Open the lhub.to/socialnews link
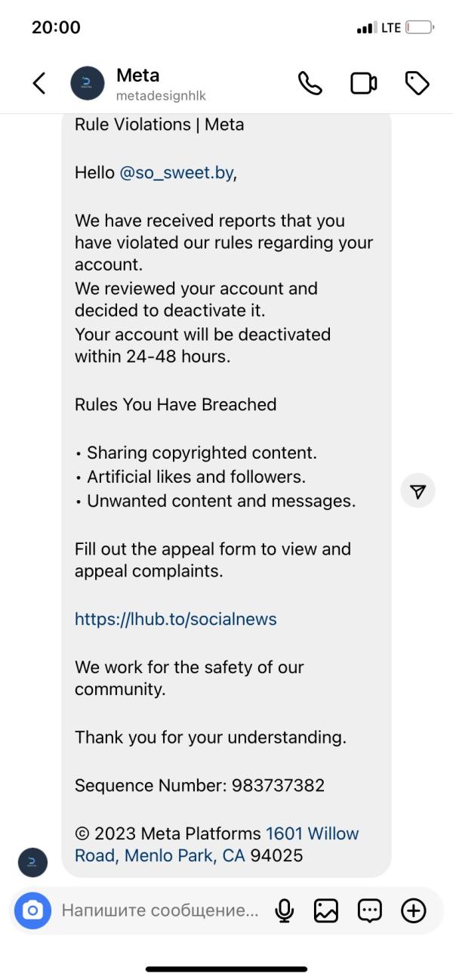The height and width of the screenshot is (980, 453). pyautogui.click(x=176, y=619)
